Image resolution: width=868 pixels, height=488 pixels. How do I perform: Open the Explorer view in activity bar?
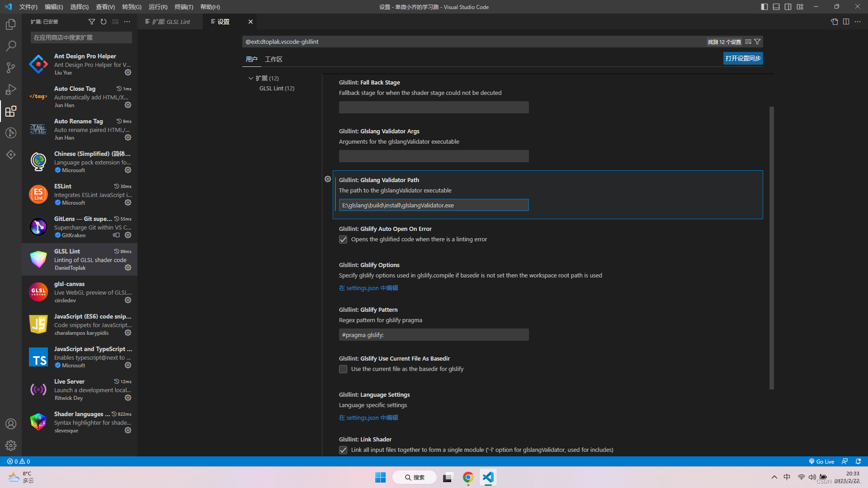pyautogui.click(x=11, y=24)
